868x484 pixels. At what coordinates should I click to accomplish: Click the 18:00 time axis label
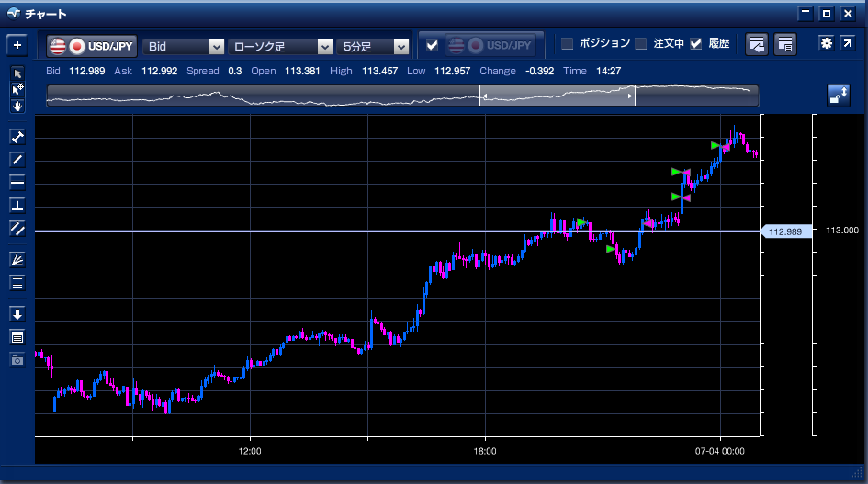pos(485,451)
